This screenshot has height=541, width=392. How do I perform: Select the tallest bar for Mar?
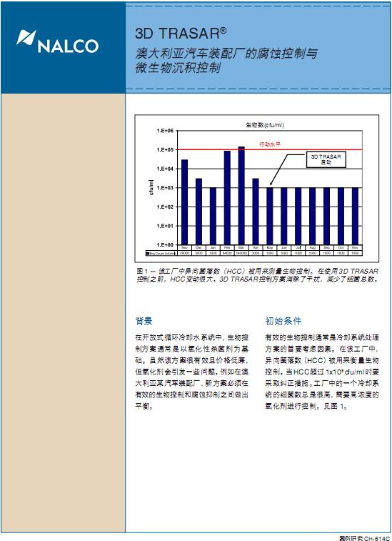tap(241, 196)
